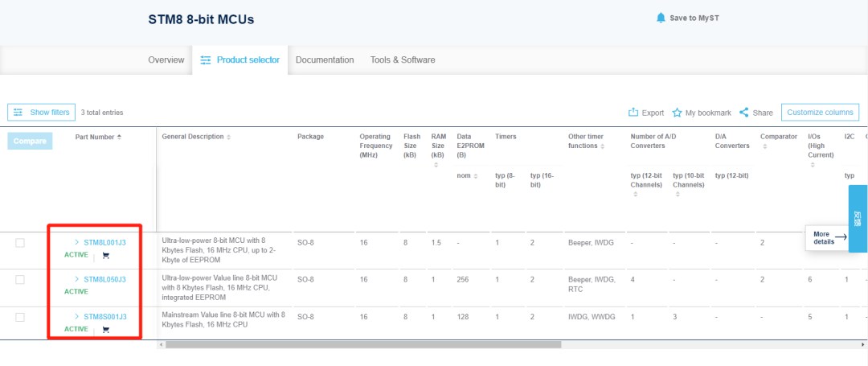868x366 pixels.
Task: Click the horizontal scrollbar thumb
Action: (363, 344)
